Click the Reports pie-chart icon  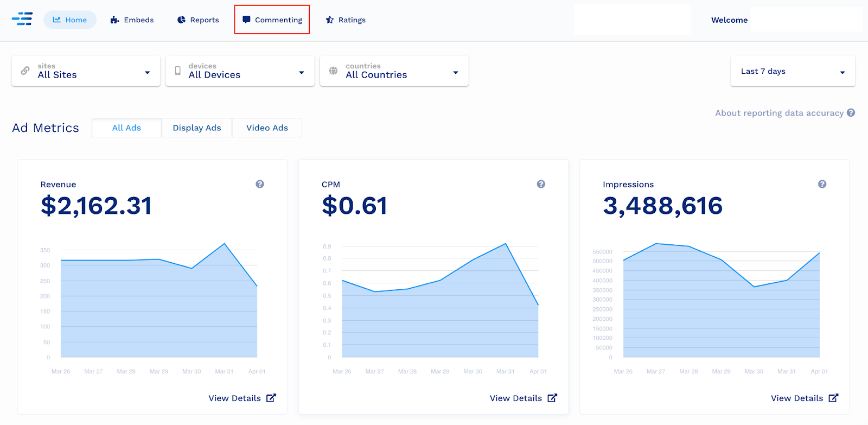(x=181, y=20)
